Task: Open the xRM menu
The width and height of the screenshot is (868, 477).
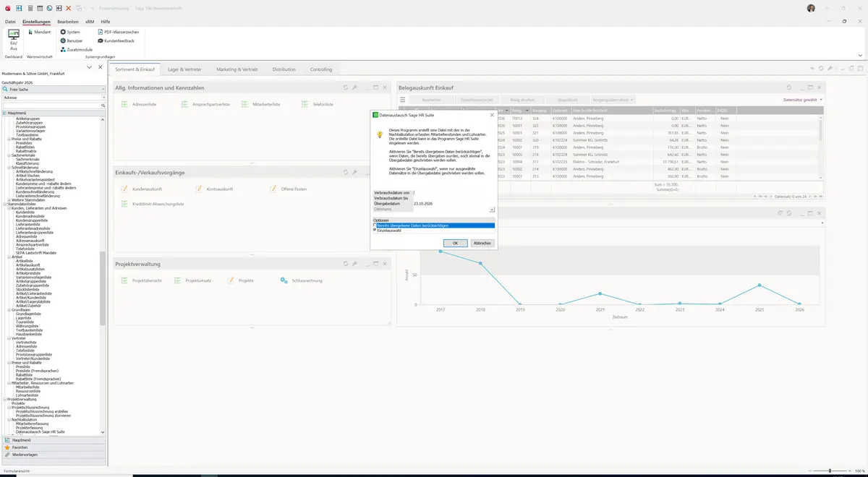Action: [90, 22]
